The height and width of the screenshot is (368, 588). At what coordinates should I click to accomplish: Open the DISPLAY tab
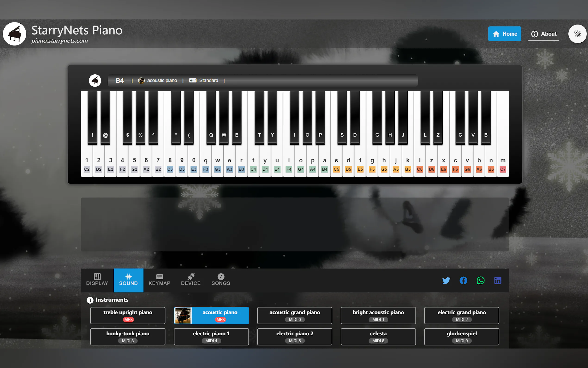tap(97, 280)
